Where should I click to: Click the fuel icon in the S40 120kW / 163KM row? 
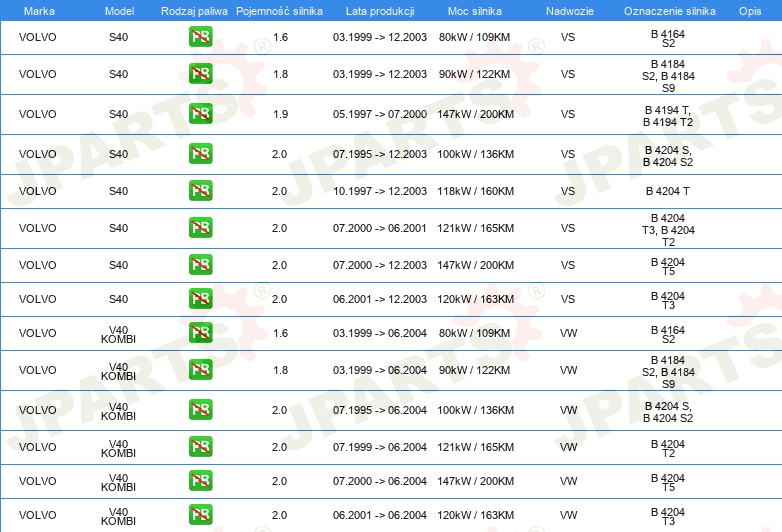click(201, 299)
